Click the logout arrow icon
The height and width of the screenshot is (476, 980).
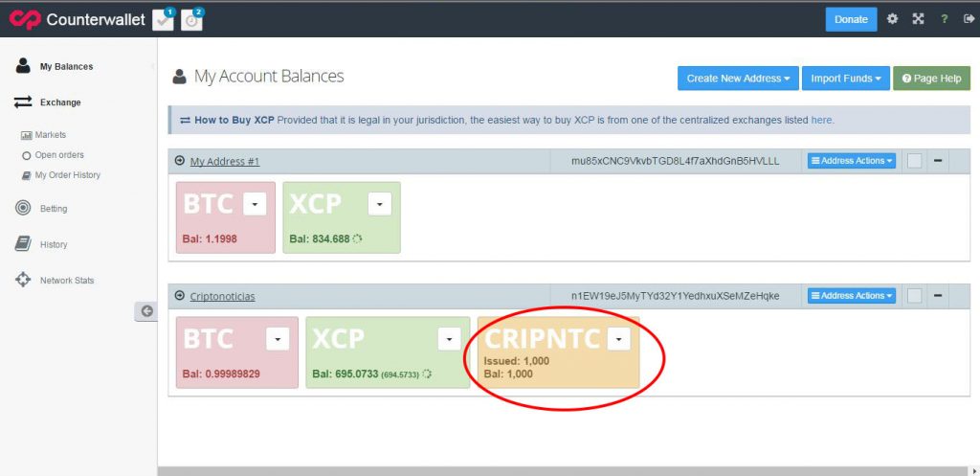click(x=969, y=19)
